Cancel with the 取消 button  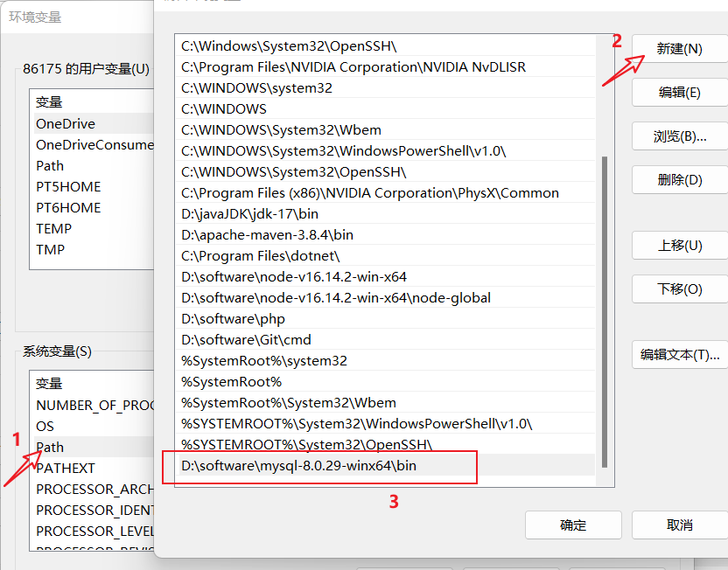(679, 525)
